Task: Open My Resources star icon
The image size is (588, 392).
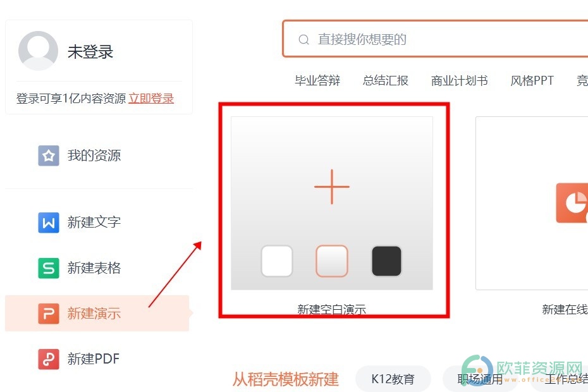Action: pyautogui.click(x=49, y=156)
